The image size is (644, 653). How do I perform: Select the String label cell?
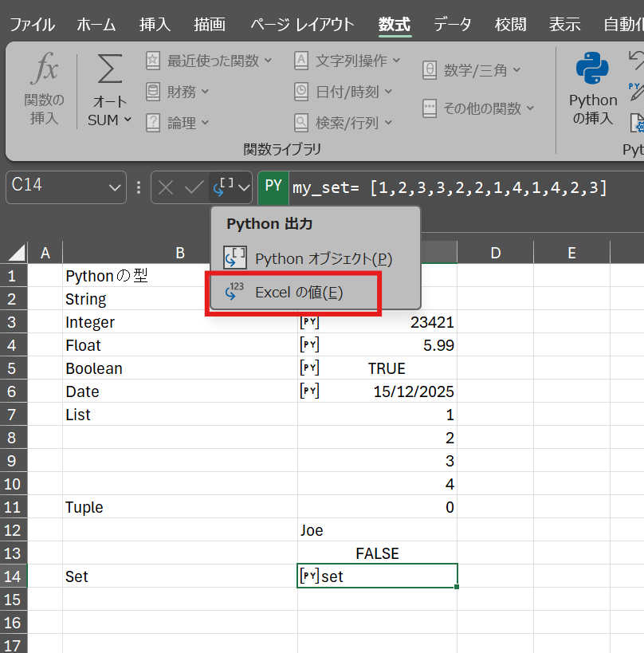(x=180, y=299)
